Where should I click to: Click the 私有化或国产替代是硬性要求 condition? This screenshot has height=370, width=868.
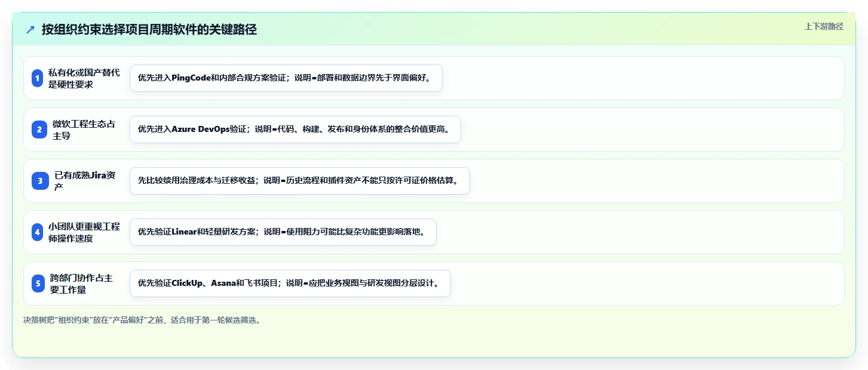(x=84, y=78)
